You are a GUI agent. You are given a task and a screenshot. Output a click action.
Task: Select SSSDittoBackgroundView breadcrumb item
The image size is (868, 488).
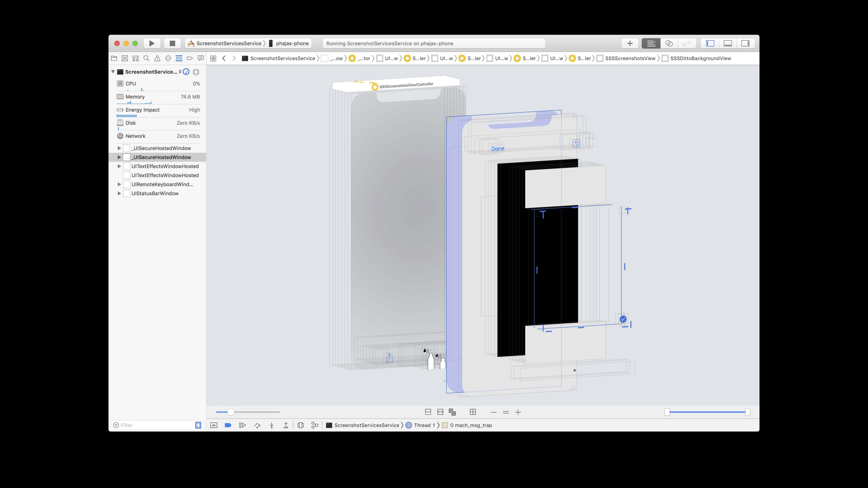click(x=700, y=58)
